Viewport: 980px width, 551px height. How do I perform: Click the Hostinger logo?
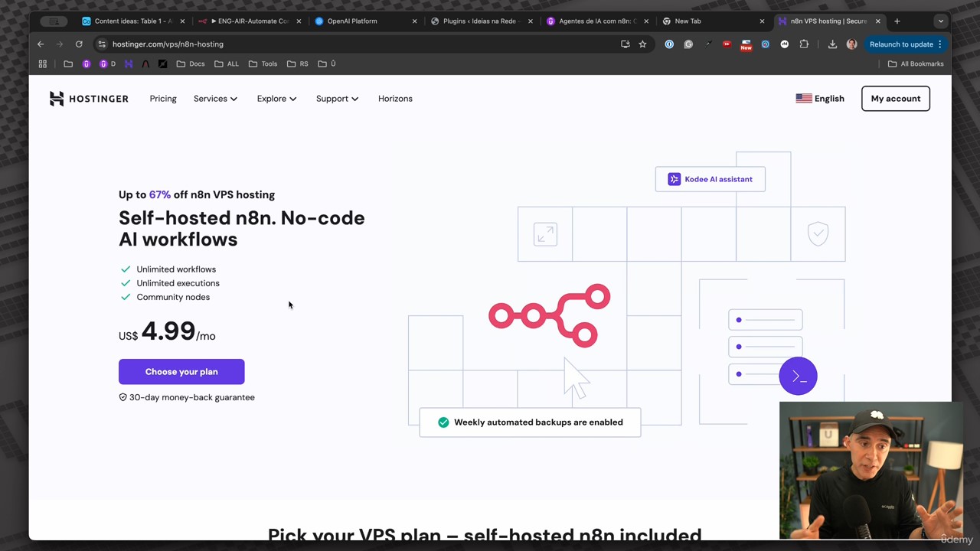[89, 99]
